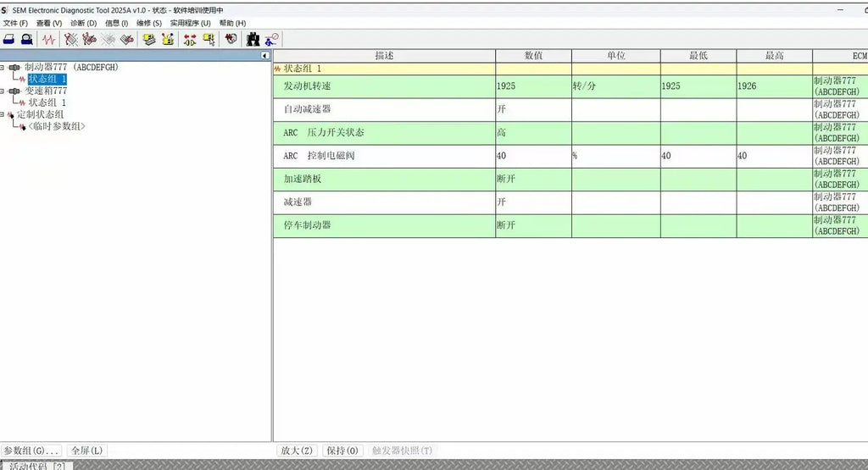Select the 变速箱777 tree label

pyautogui.click(x=46, y=91)
